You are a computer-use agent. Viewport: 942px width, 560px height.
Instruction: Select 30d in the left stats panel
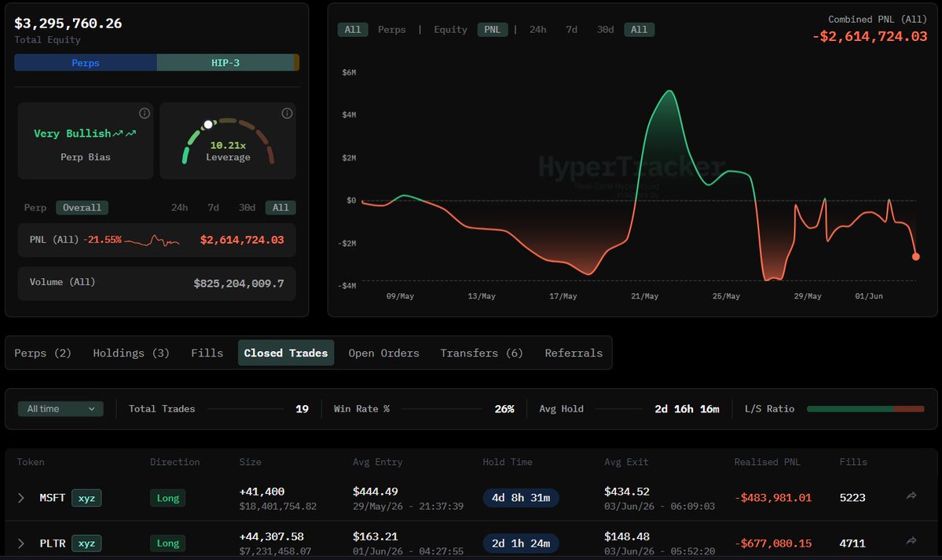pyautogui.click(x=247, y=207)
